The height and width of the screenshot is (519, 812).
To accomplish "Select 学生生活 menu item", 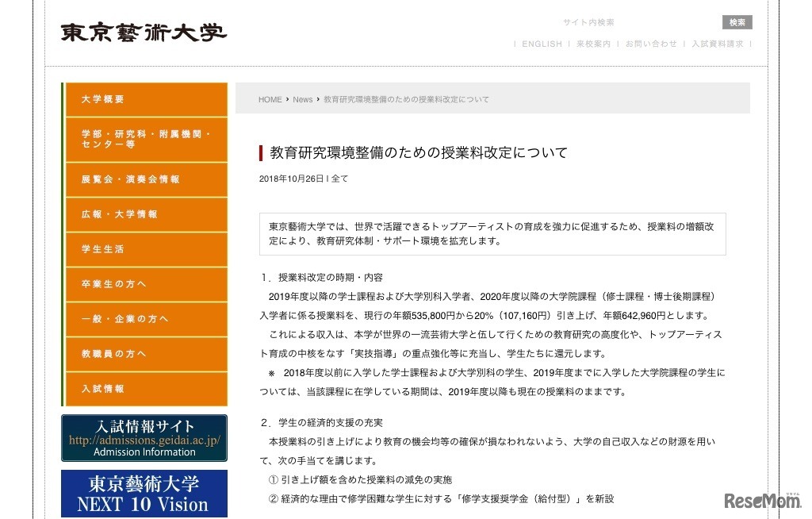I will pyautogui.click(x=147, y=249).
